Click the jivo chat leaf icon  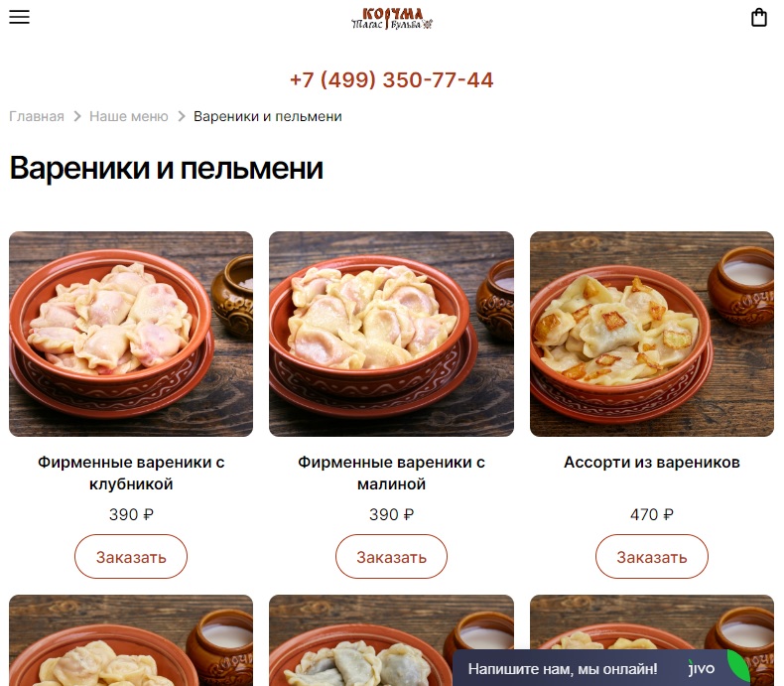(738, 666)
